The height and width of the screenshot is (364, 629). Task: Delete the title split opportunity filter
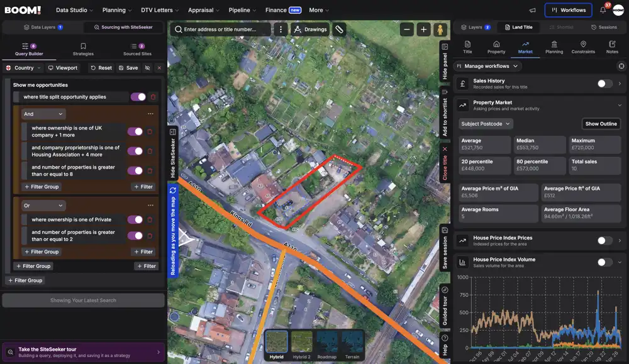(x=153, y=97)
